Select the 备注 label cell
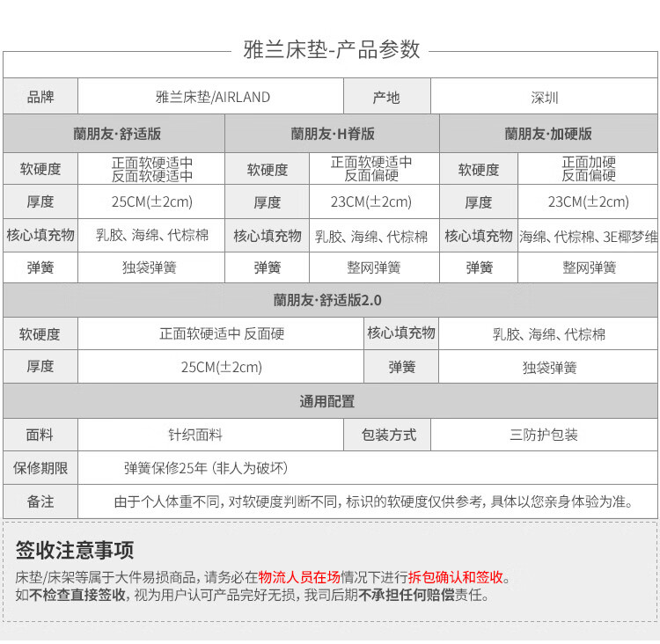 [x=40, y=501]
